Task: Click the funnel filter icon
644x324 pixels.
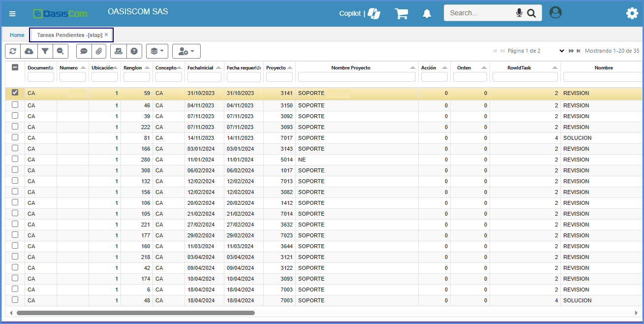Action: click(x=45, y=51)
